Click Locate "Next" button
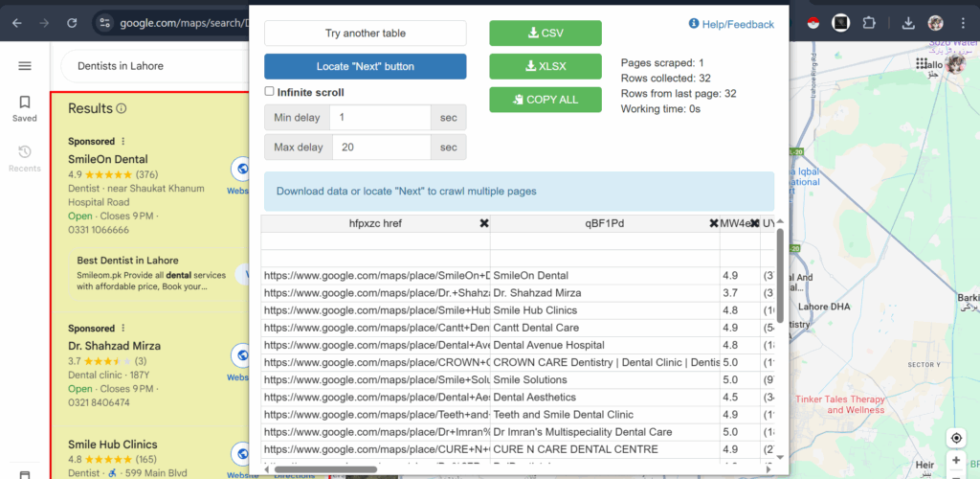This screenshot has width=980, height=479. [365, 66]
